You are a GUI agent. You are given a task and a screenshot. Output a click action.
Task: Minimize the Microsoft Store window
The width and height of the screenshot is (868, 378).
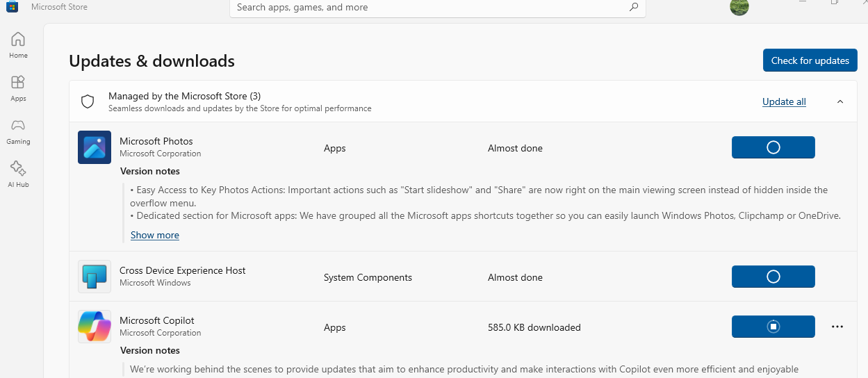point(803,2)
